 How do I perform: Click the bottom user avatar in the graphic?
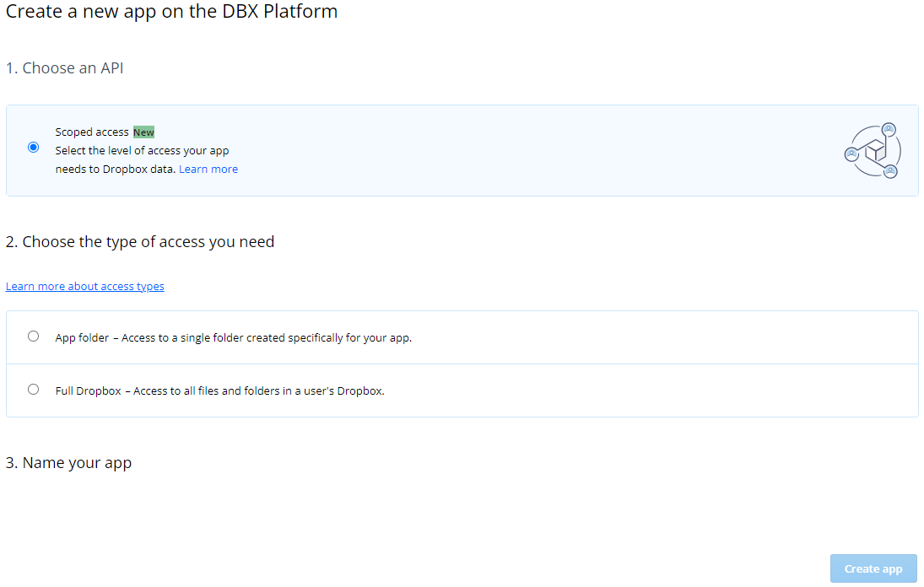click(x=889, y=171)
